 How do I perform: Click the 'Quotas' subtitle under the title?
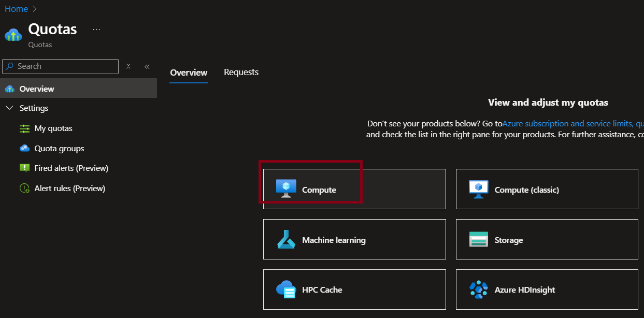pos(40,45)
